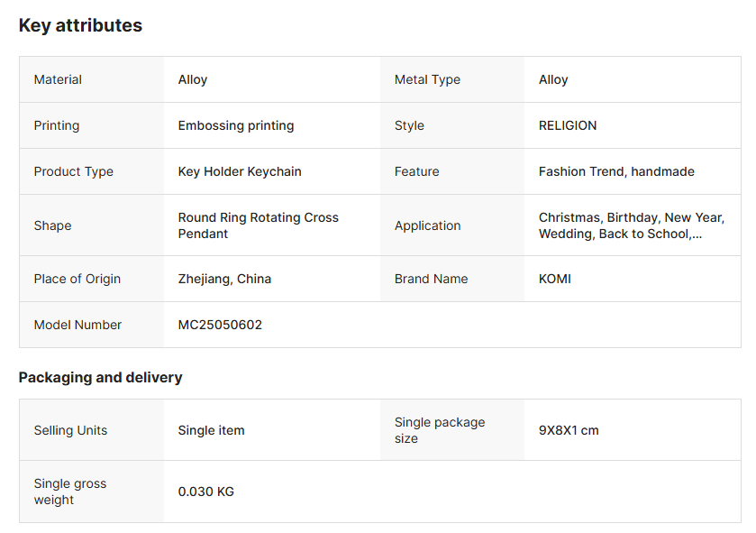Image resolution: width=756 pixels, height=533 pixels.
Task: Select the Metal Type label
Action: [427, 79]
